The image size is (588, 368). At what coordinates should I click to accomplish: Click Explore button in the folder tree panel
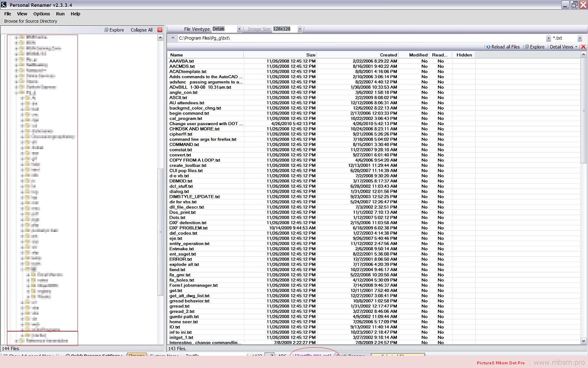click(x=114, y=30)
